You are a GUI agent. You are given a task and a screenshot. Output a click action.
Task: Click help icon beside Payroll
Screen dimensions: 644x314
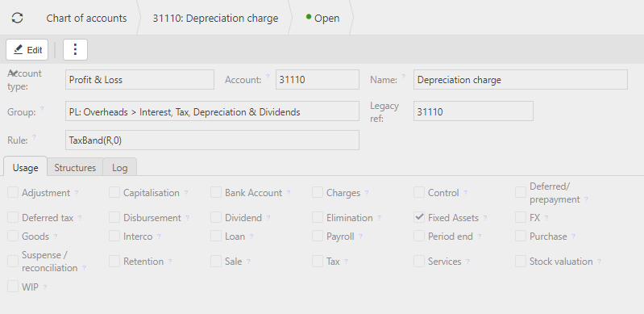coord(360,237)
